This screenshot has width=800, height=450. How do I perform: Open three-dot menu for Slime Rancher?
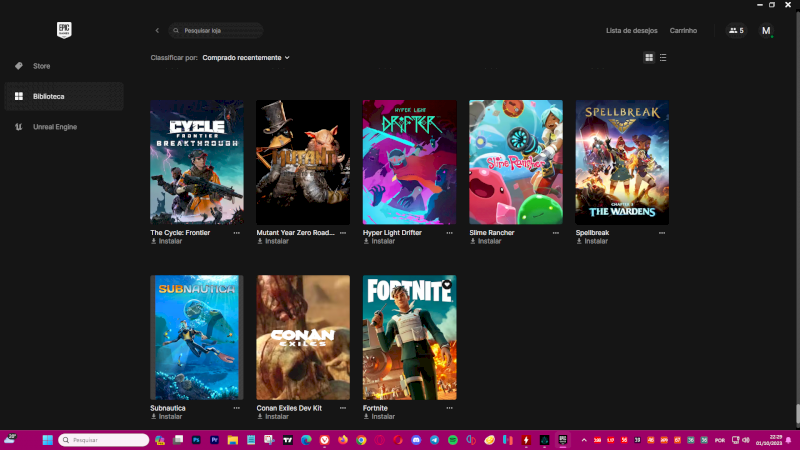tap(556, 232)
